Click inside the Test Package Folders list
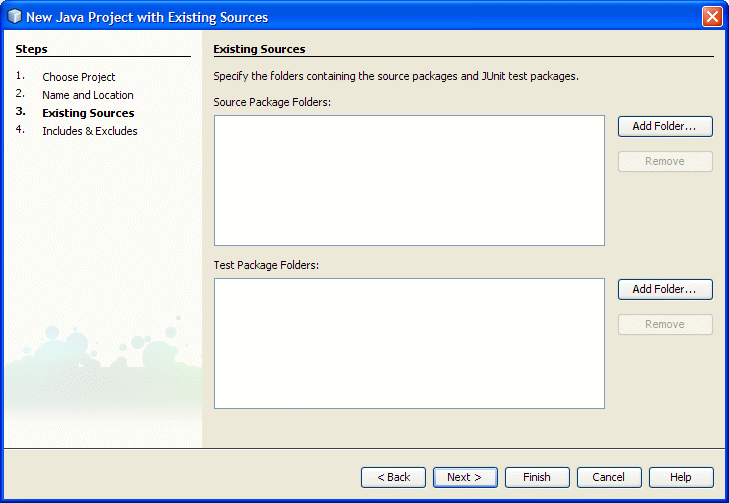The image size is (729, 503). (x=409, y=344)
